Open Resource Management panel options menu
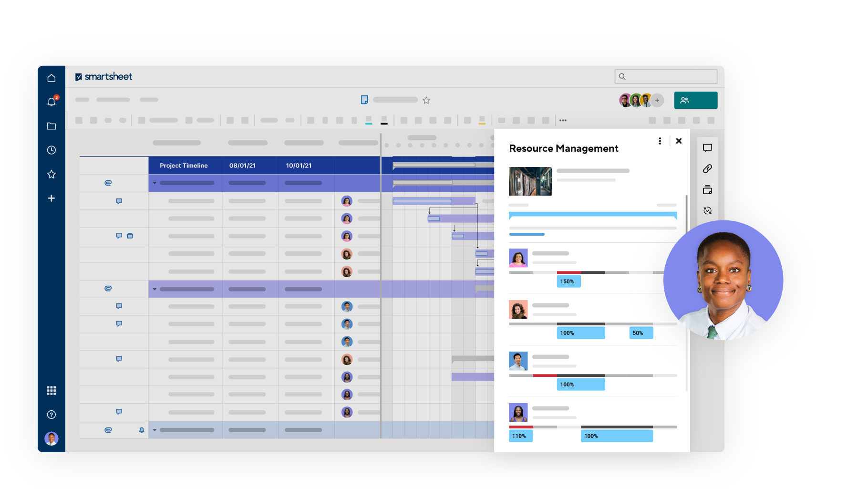The height and width of the screenshot is (489, 868). 660,141
